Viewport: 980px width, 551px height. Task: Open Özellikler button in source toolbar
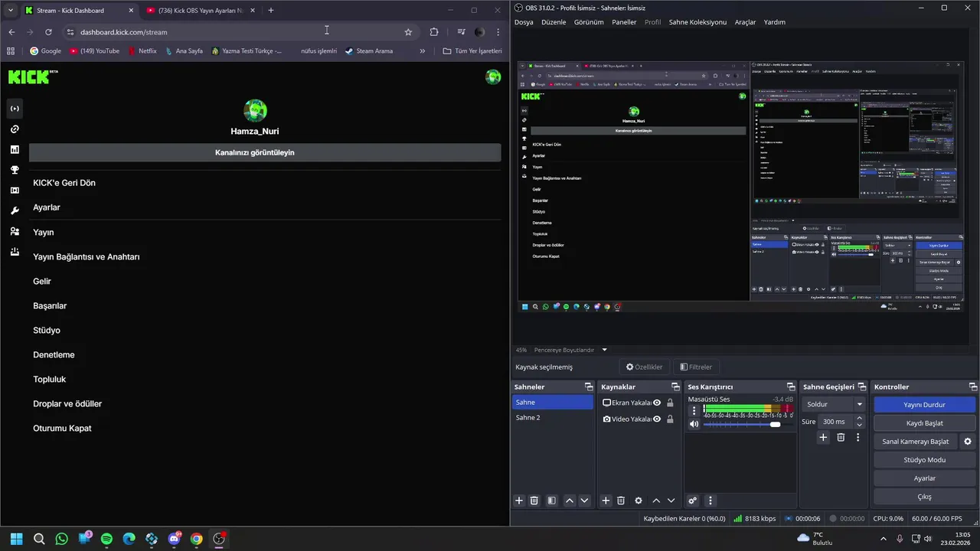644,367
